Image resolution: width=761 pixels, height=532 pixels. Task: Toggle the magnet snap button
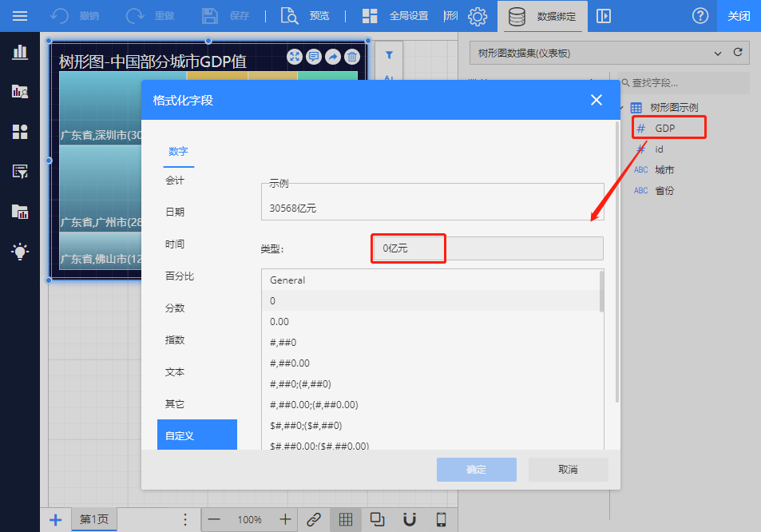409,519
